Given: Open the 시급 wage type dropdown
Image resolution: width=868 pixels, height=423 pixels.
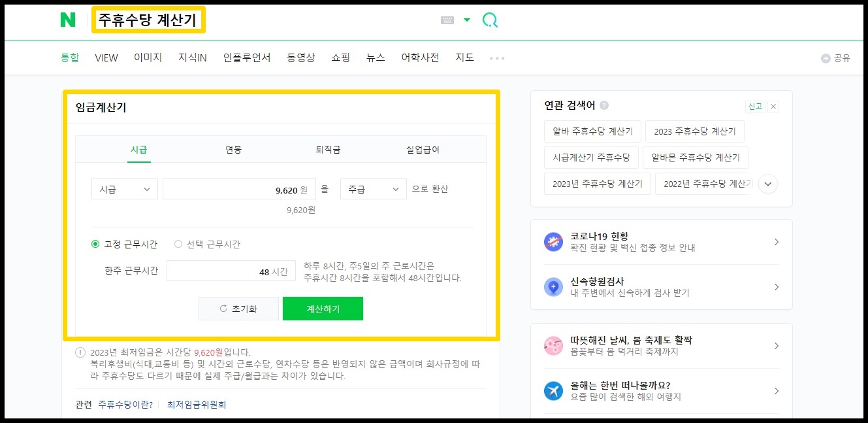Looking at the screenshot, I should (125, 189).
